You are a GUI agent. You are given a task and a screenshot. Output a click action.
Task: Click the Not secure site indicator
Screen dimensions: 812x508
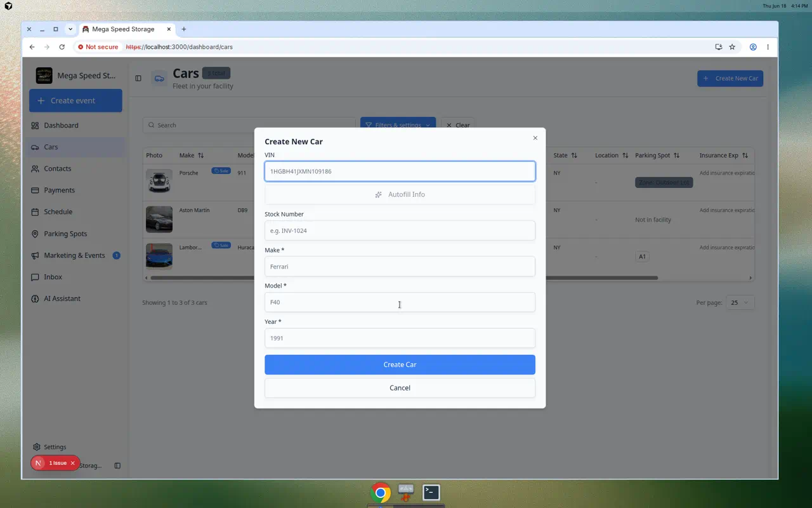coord(98,47)
